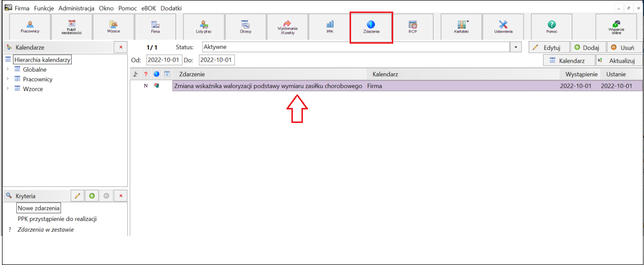Open the RCP clock icon
The height and width of the screenshot is (265, 644).
pyautogui.click(x=413, y=27)
